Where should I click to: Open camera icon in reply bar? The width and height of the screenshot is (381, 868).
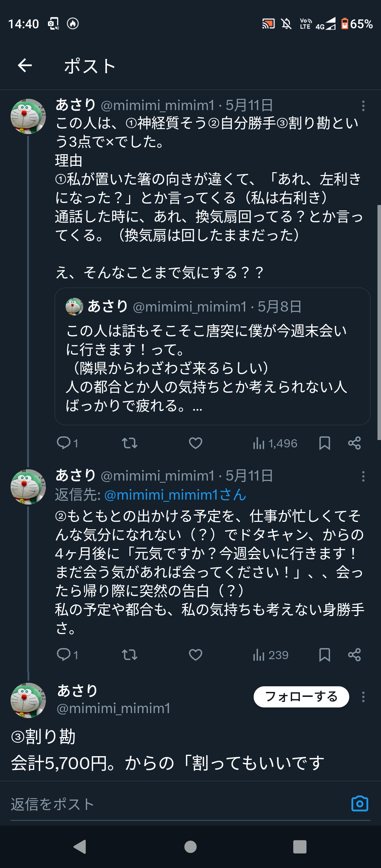[359, 804]
